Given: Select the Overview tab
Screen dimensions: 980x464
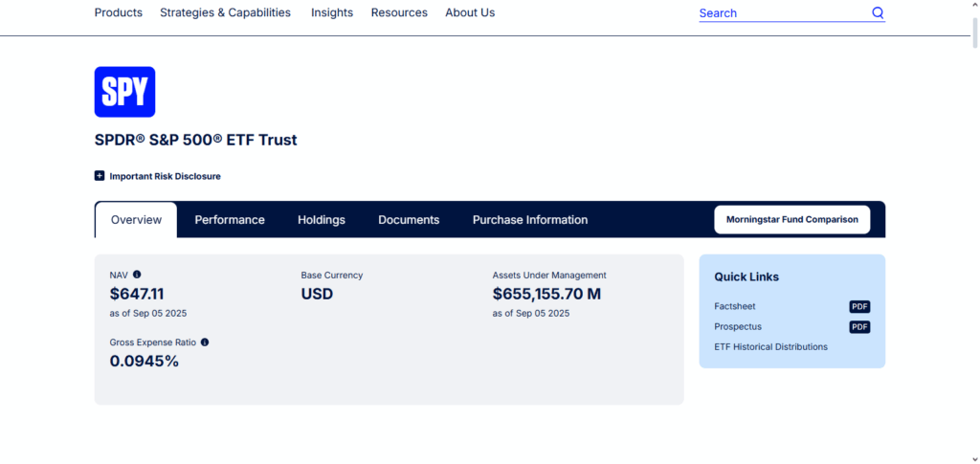Looking at the screenshot, I should [x=136, y=220].
